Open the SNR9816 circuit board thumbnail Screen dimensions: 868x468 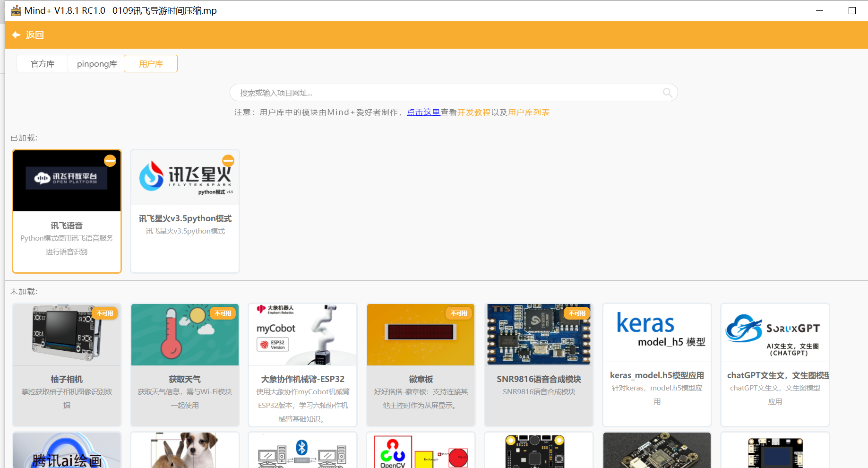pyautogui.click(x=539, y=335)
